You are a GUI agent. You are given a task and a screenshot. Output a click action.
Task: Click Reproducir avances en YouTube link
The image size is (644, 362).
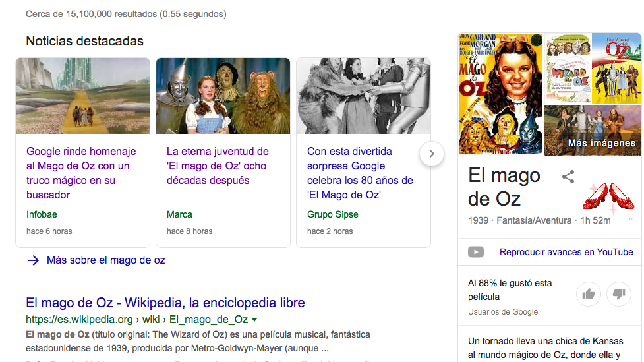click(x=566, y=252)
